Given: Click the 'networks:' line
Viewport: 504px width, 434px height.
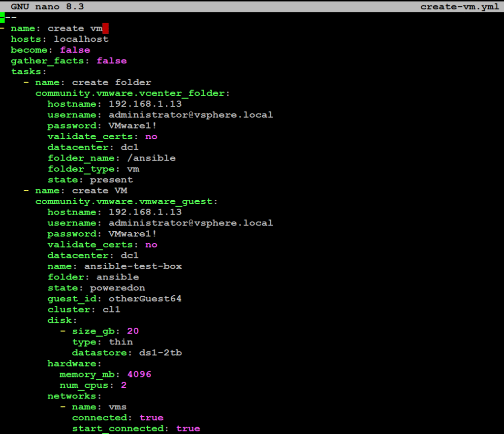Looking at the screenshot, I should [75, 396].
